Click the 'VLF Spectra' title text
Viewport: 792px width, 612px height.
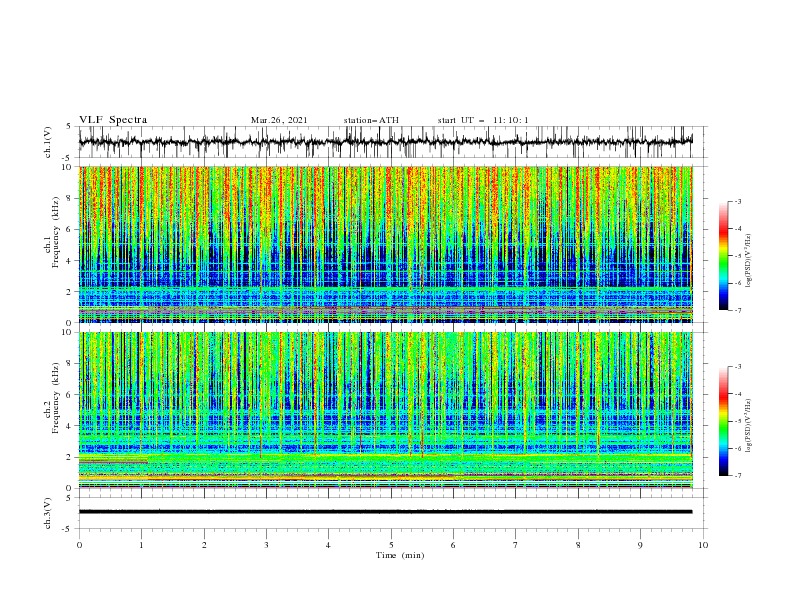tap(113, 120)
